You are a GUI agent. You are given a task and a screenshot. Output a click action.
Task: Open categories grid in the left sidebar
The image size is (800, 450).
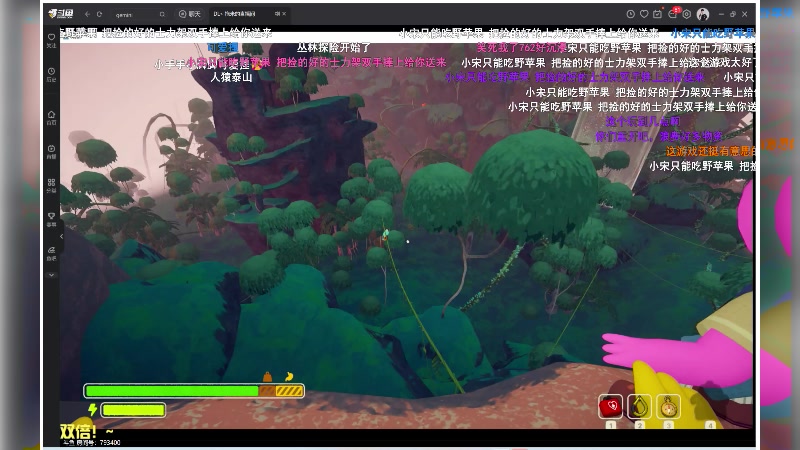(x=52, y=185)
